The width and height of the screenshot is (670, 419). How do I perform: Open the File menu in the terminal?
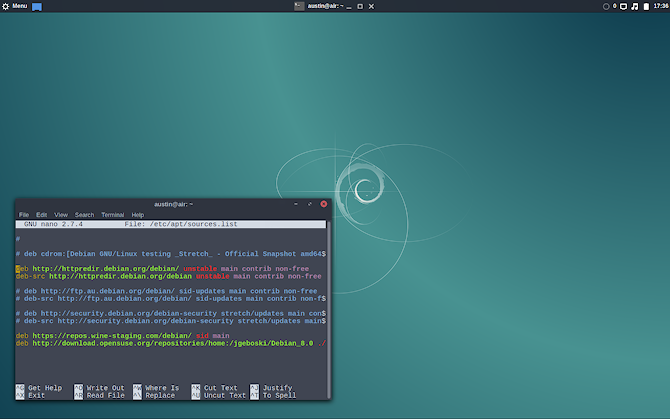pos(24,215)
